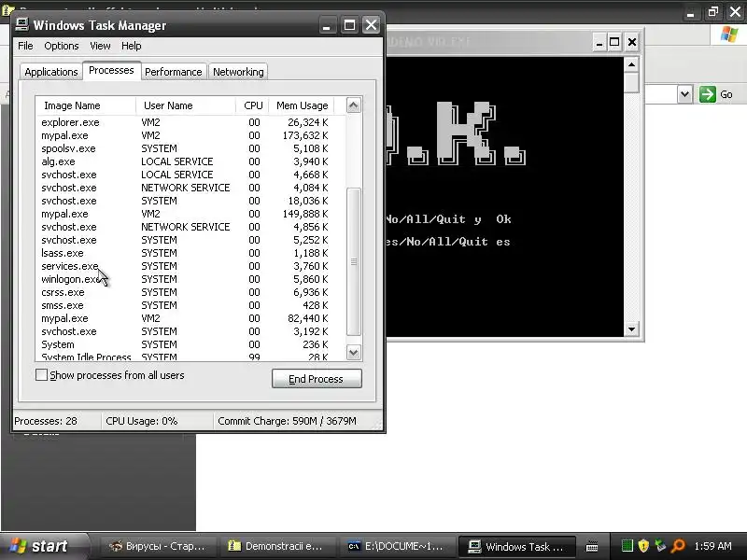Open the Options menu in Task Manager

click(62, 46)
